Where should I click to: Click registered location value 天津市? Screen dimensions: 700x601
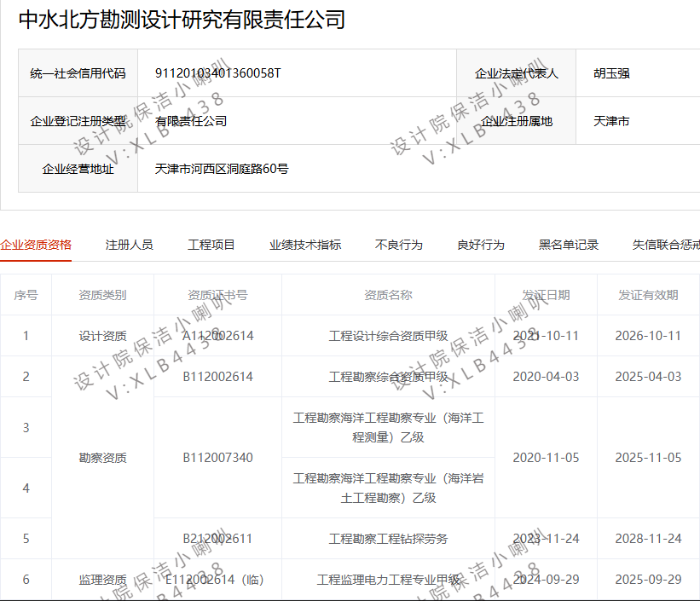point(611,121)
